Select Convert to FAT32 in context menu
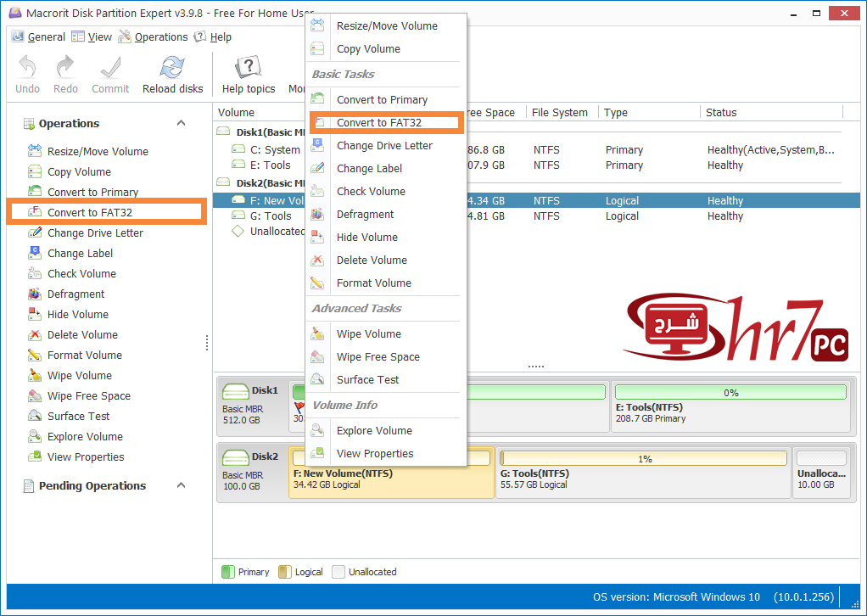The width and height of the screenshot is (867, 616). point(386,122)
